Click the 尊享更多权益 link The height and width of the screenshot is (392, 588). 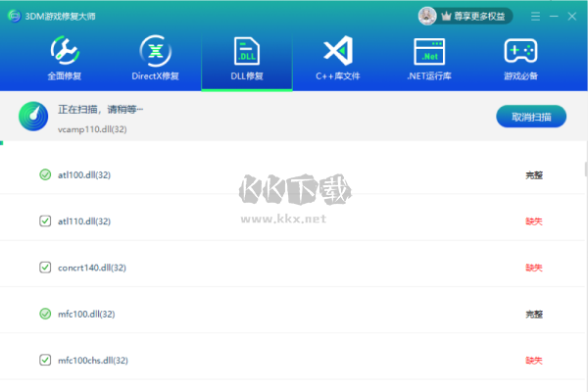click(479, 16)
